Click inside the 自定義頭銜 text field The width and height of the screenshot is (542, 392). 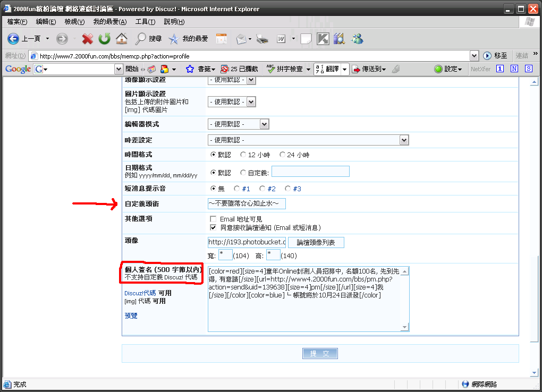[247, 203]
